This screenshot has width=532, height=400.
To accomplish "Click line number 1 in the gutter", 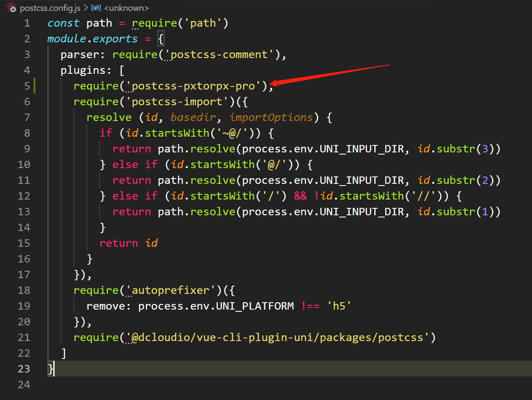I will (27, 23).
